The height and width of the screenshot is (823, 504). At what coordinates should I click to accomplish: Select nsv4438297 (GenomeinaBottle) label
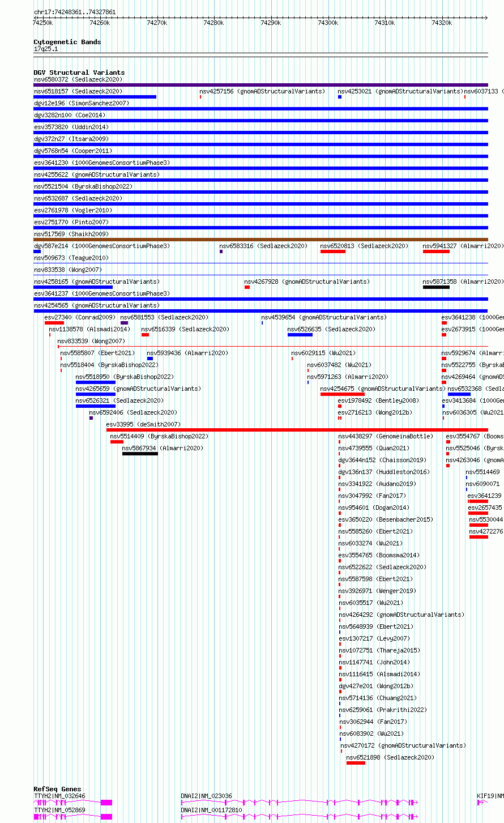[386, 437]
